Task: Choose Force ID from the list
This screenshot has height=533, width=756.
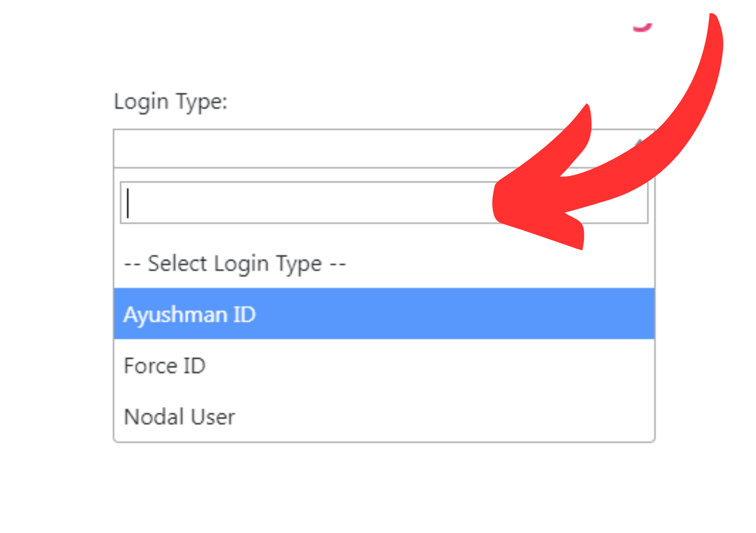Action: pyautogui.click(x=165, y=366)
